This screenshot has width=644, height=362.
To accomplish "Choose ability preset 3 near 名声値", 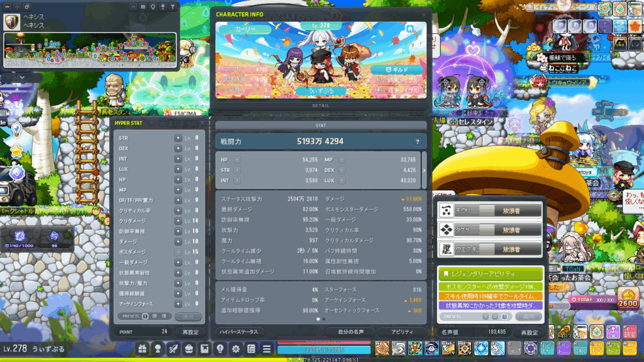I will pos(503,317).
